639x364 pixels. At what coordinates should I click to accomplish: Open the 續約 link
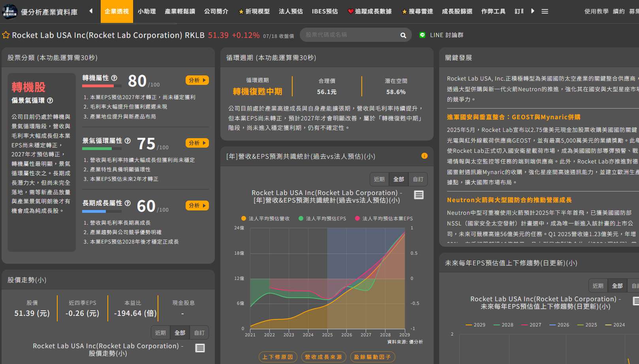point(619,11)
